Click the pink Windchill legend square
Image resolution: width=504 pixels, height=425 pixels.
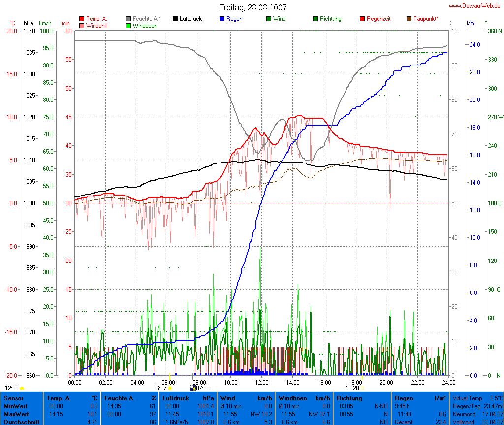pos(82,25)
